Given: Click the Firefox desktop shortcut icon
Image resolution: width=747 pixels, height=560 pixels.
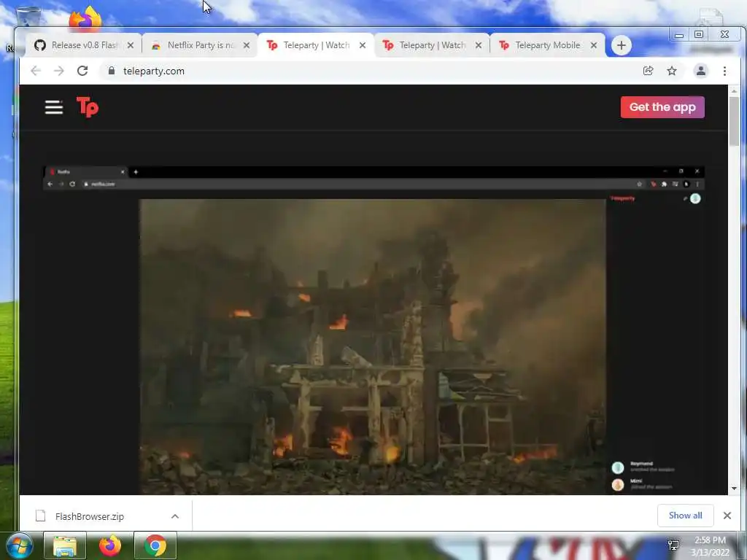Looking at the screenshot, I should tap(85, 18).
